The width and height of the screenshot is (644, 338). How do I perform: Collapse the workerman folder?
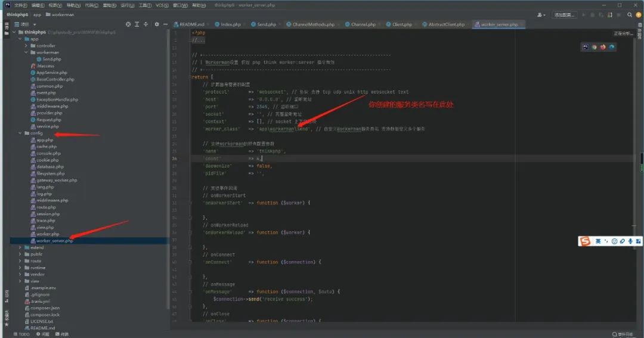click(x=26, y=52)
